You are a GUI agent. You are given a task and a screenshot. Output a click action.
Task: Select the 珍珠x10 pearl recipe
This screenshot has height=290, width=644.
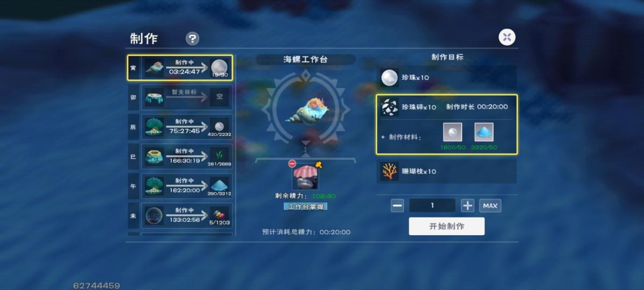click(447, 78)
